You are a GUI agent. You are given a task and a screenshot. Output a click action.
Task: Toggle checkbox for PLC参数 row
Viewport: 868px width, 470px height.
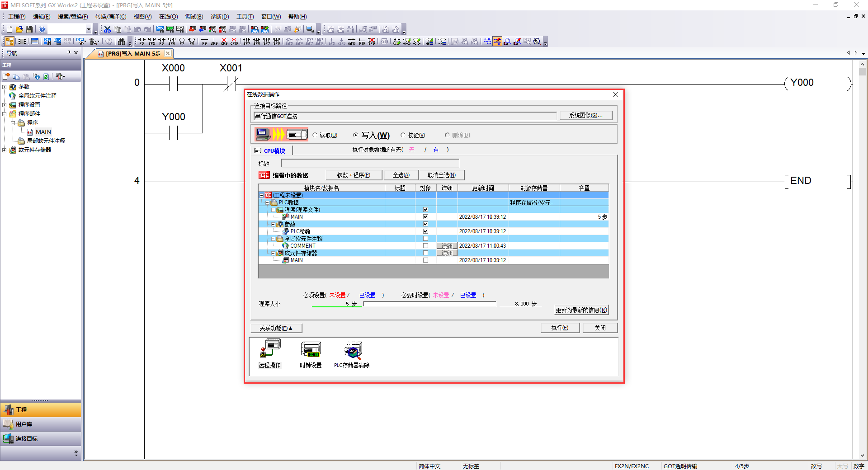425,231
